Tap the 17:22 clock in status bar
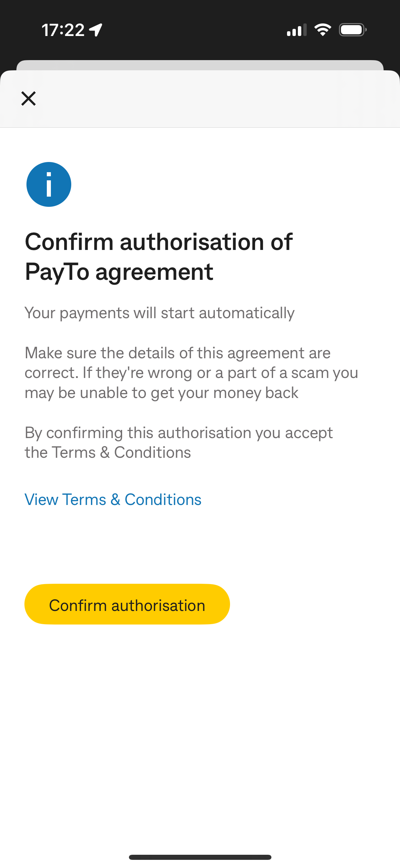This screenshot has height=868, width=400. pyautogui.click(x=63, y=30)
